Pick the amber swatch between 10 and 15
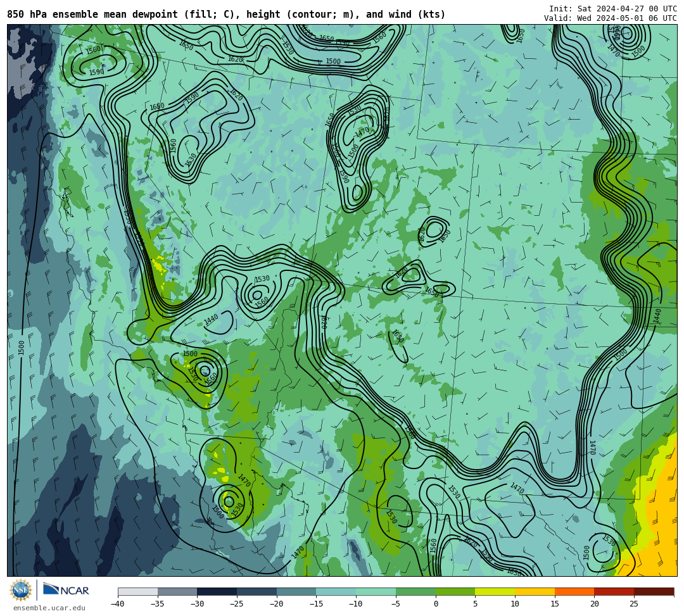 535,591
